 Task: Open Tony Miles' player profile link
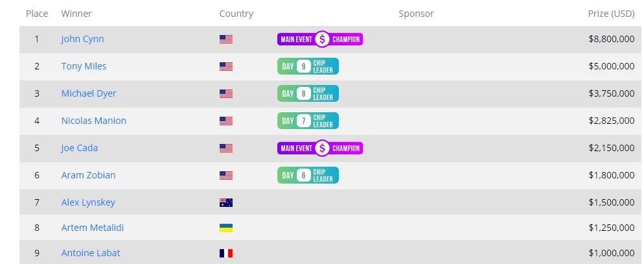click(84, 66)
